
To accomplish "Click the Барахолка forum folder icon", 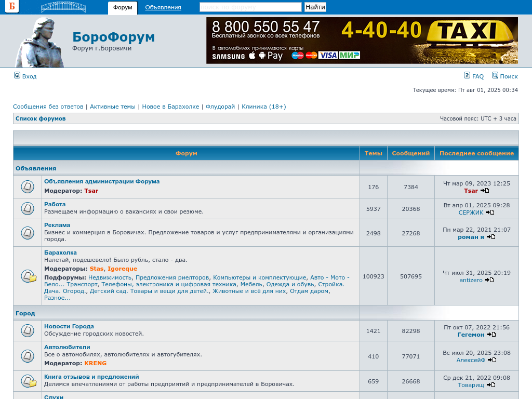I will tap(29, 276).
